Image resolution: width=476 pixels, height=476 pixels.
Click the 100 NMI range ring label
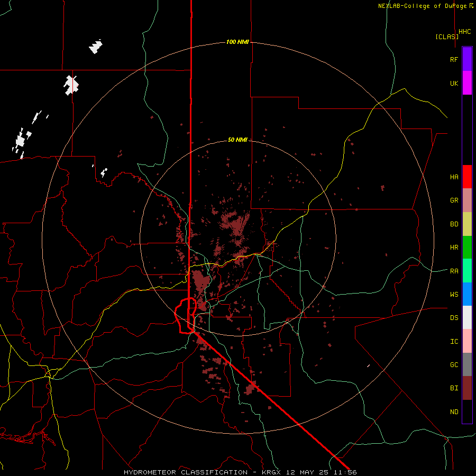pos(237,42)
